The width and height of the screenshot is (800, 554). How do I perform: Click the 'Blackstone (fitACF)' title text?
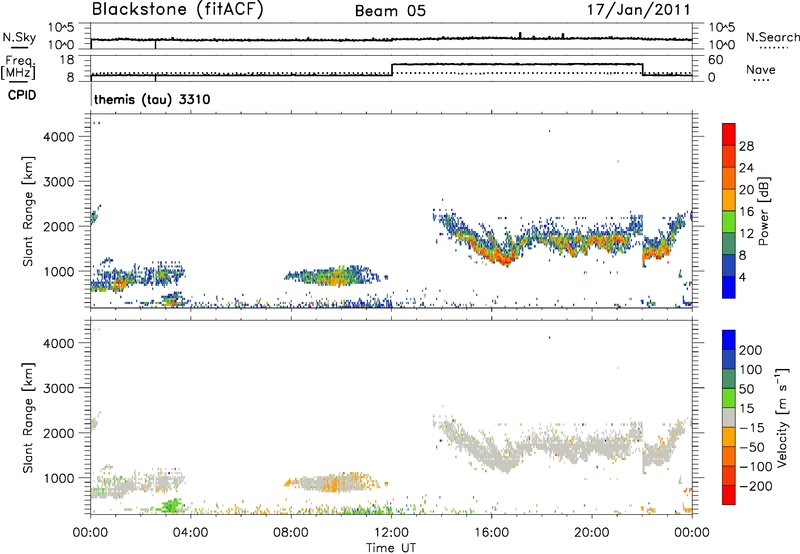coord(177,9)
